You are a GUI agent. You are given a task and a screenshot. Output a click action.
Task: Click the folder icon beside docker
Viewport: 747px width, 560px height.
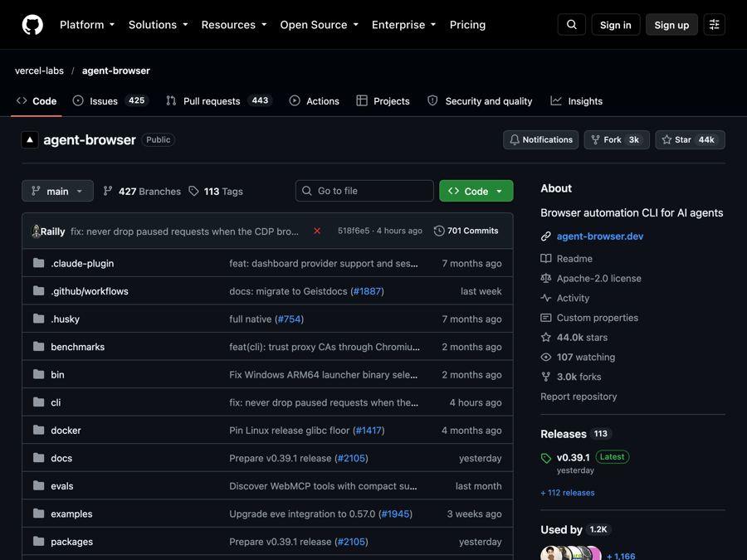[x=38, y=430]
